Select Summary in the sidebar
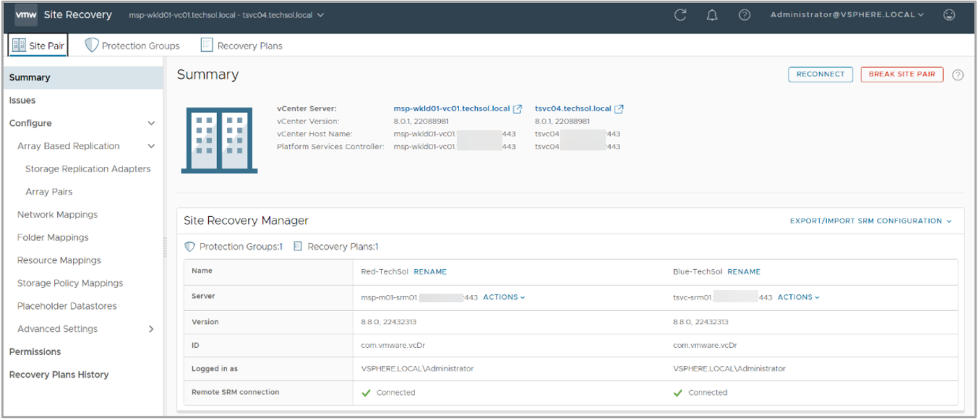The width and height of the screenshot is (980, 420). 83,78
